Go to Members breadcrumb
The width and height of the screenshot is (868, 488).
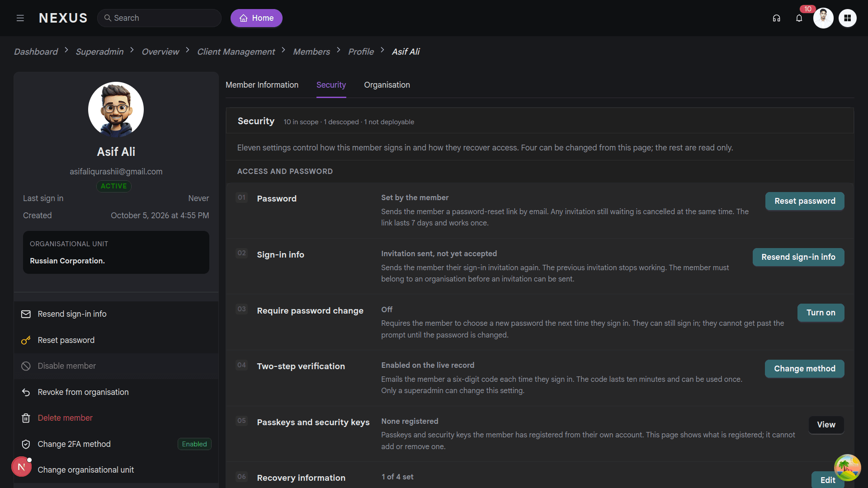click(311, 52)
